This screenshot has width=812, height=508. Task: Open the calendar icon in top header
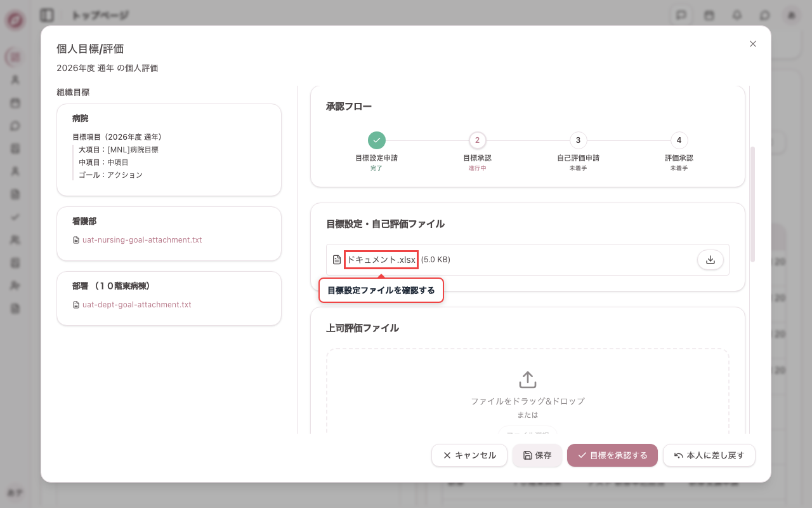coord(709,15)
